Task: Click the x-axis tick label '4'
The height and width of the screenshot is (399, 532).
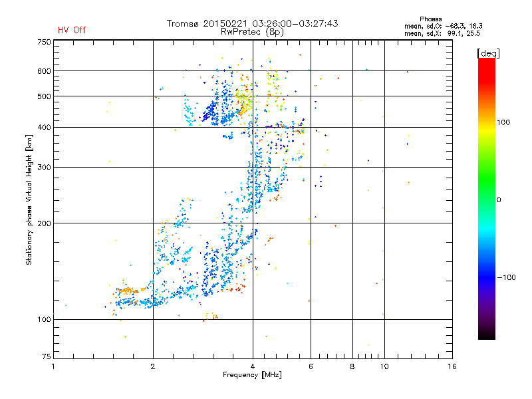Action: 253,366
